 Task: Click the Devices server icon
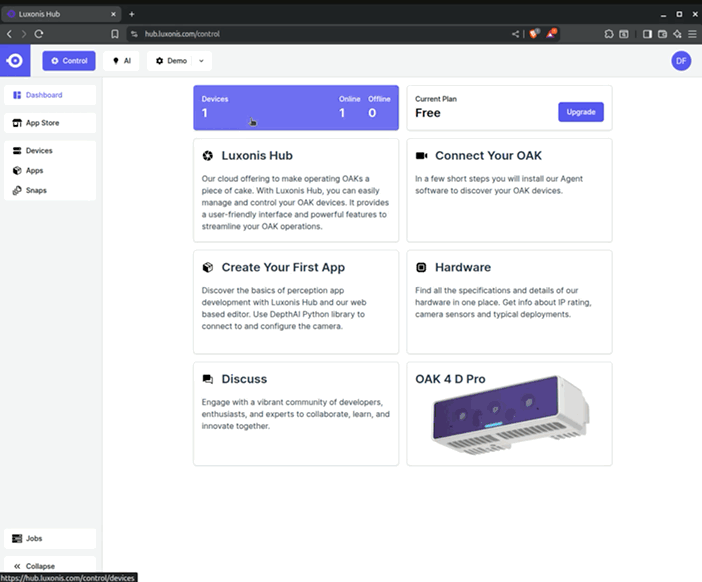click(x=17, y=151)
